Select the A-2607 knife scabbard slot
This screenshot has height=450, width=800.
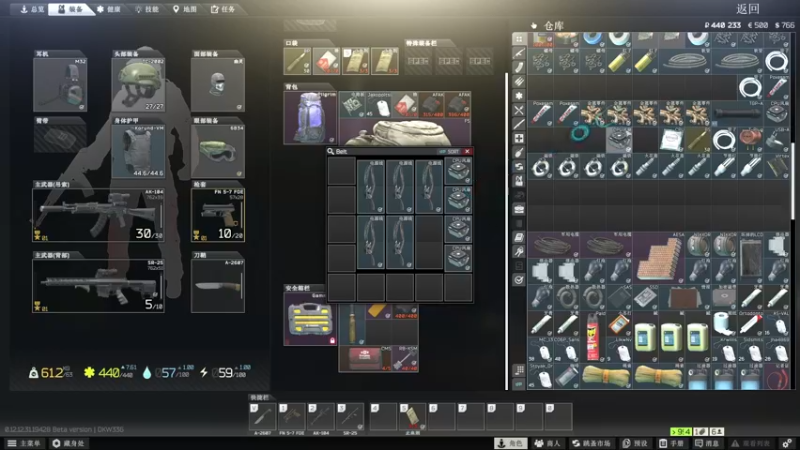[x=218, y=286]
